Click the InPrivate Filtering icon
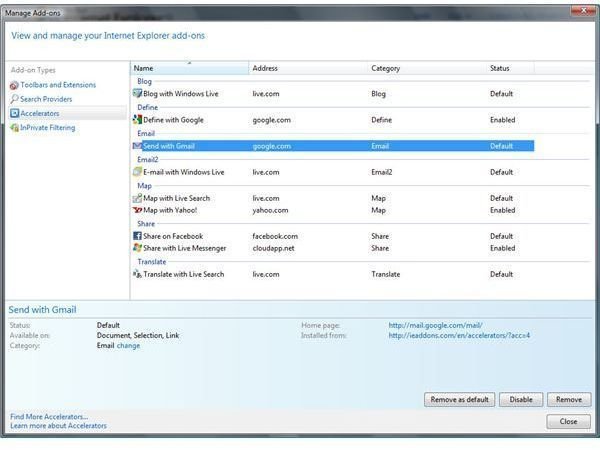600x450 pixels. [x=15, y=128]
